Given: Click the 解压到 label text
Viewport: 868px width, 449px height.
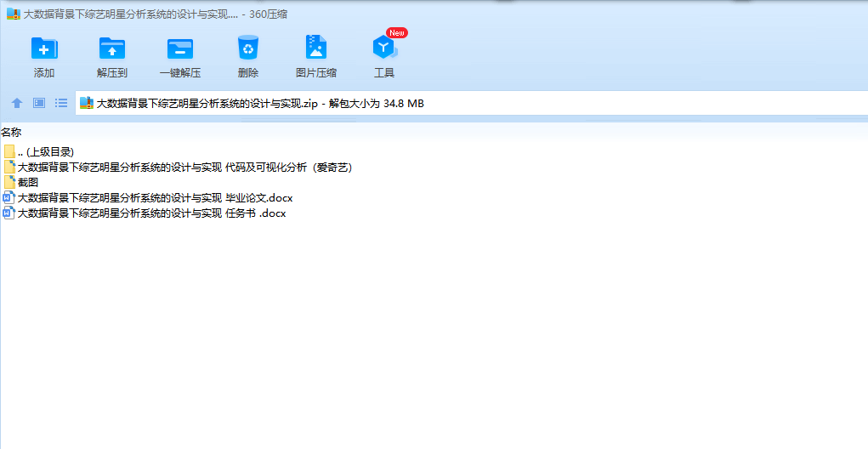Looking at the screenshot, I should 112,72.
